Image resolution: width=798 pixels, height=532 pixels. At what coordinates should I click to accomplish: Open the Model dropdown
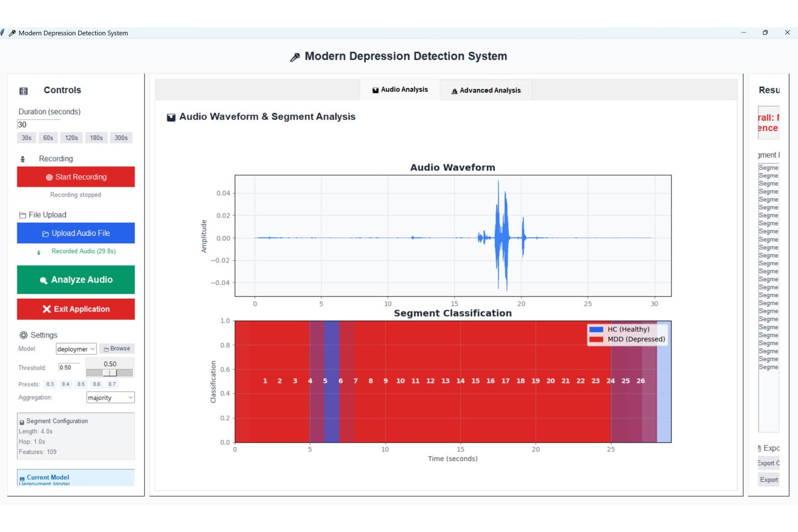point(76,349)
